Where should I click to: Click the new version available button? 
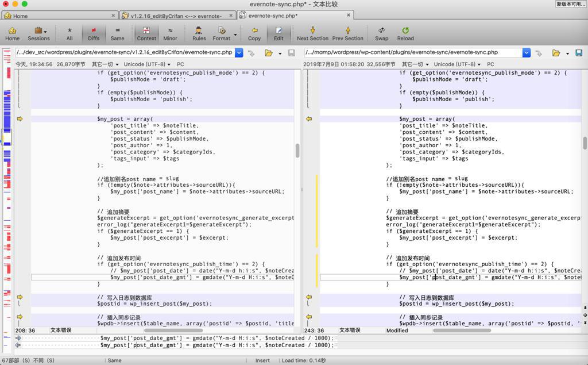click(x=571, y=4)
